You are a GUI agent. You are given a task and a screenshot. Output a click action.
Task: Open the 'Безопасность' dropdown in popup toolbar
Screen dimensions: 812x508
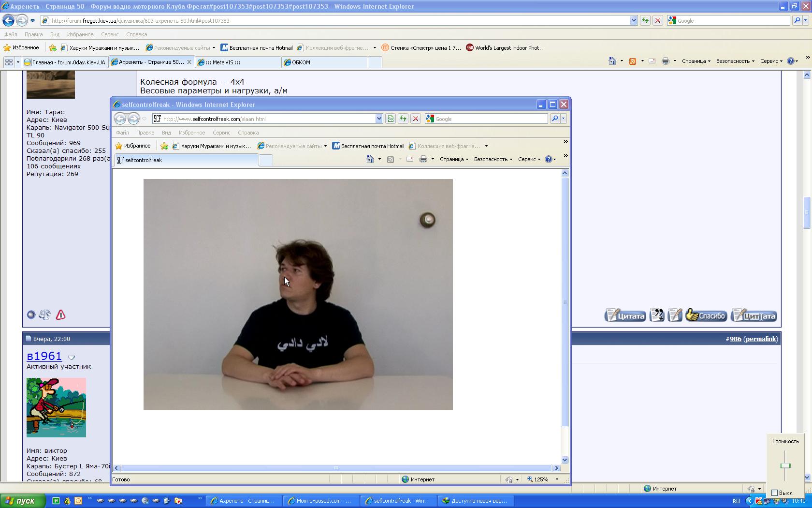click(x=493, y=159)
